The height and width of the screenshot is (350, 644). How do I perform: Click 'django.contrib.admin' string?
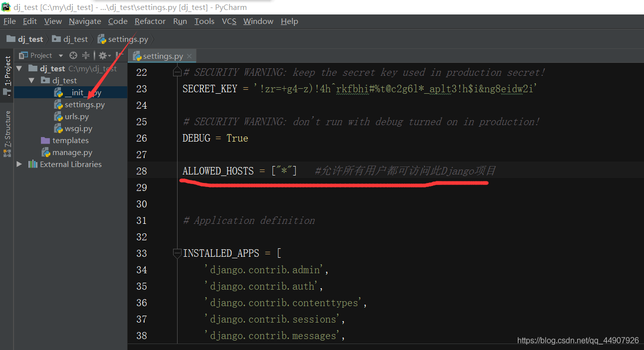point(264,270)
